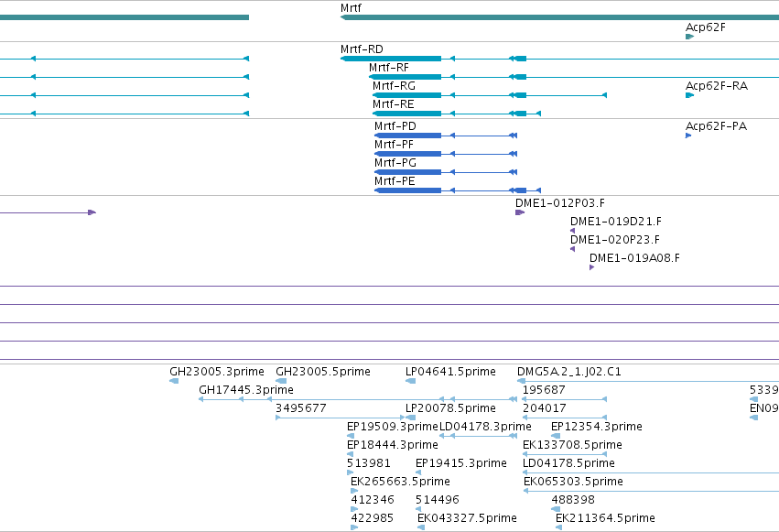Screen dimensions: 779x532
Task: Click the Mrtf-RD thick exon bar
Action: tap(391, 59)
